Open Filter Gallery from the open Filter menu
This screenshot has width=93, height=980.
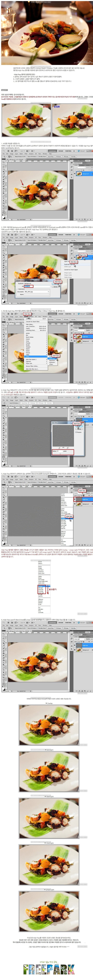pos(36,325)
